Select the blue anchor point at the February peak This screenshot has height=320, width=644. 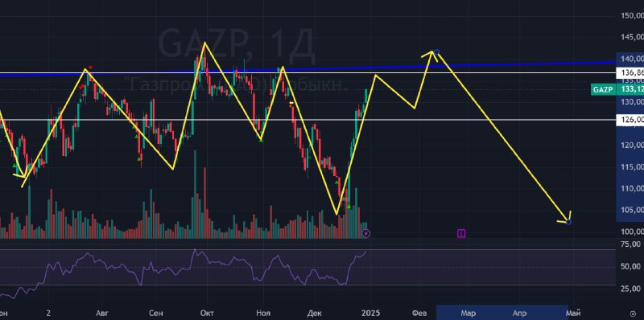pos(436,52)
